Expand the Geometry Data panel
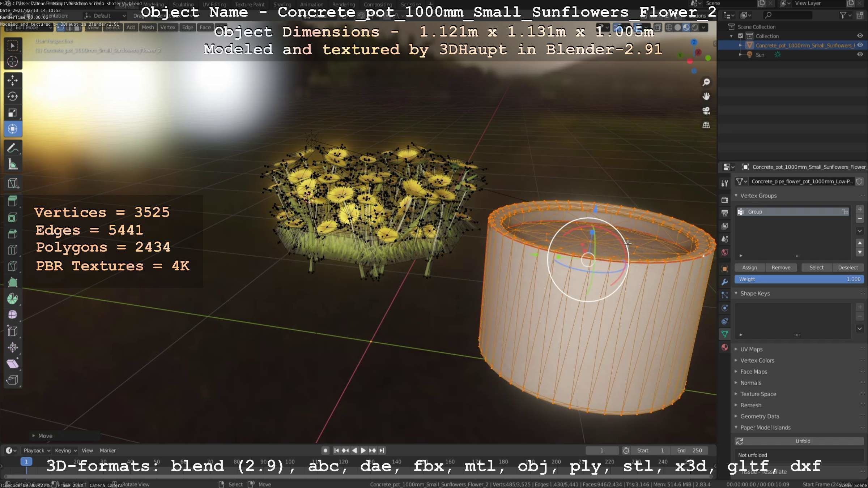The image size is (868, 488). [x=736, y=416]
